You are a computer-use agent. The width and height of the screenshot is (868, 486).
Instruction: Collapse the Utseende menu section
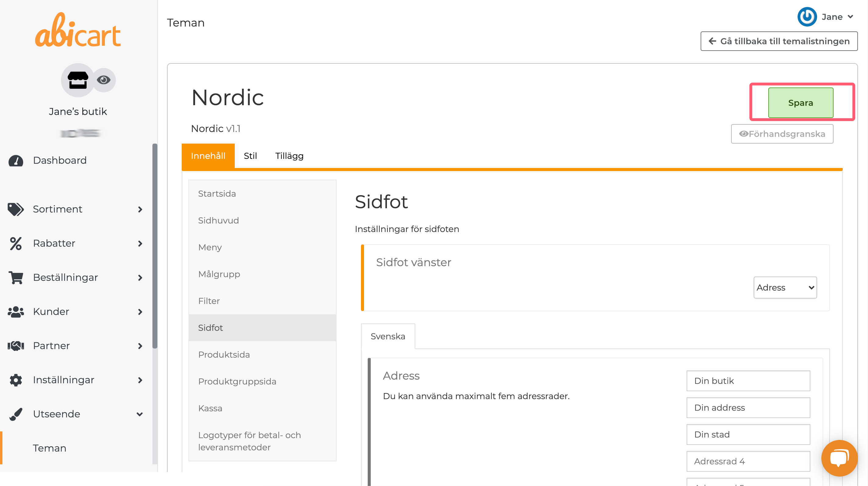(x=140, y=414)
